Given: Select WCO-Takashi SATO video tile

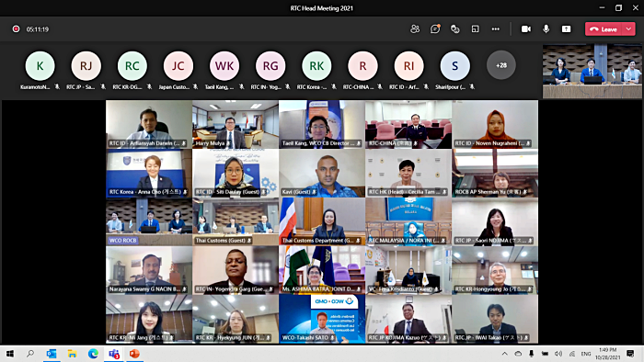Looking at the screenshot, I should click(x=322, y=319).
